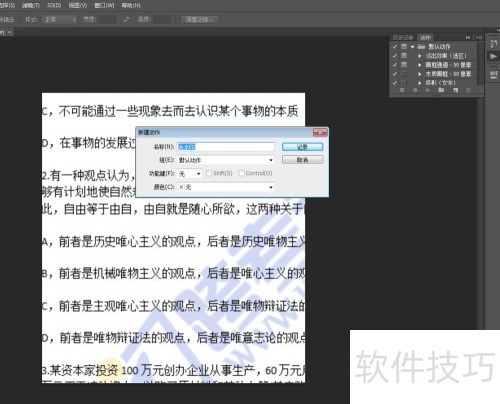
Task: Switch to the 历史记录 history tab
Action: (403, 37)
